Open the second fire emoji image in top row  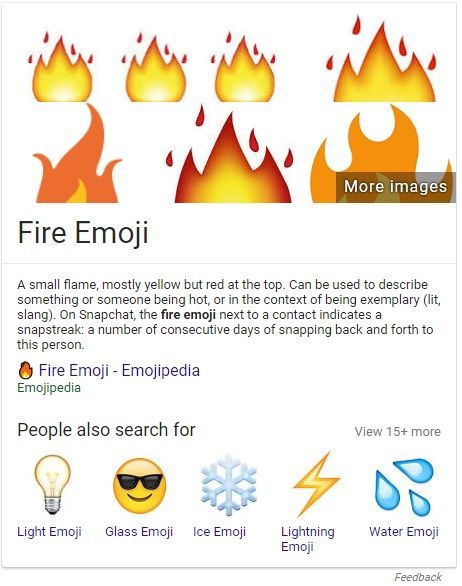[x=154, y=67]
